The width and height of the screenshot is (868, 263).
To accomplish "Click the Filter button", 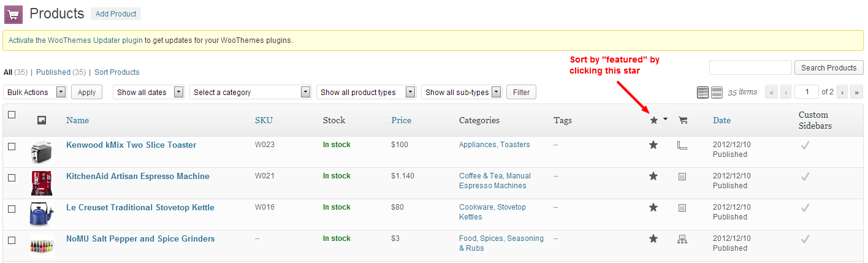I will click(521, 92).
